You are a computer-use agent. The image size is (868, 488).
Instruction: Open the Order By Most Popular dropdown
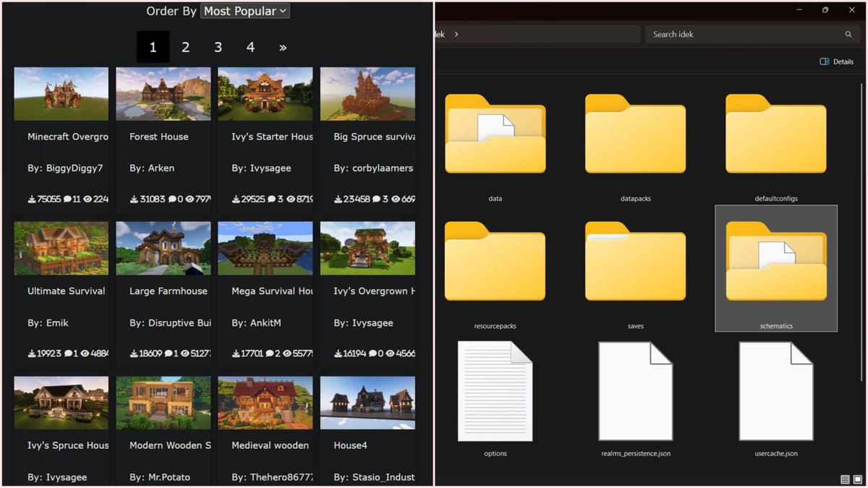[x=244, y=11]
